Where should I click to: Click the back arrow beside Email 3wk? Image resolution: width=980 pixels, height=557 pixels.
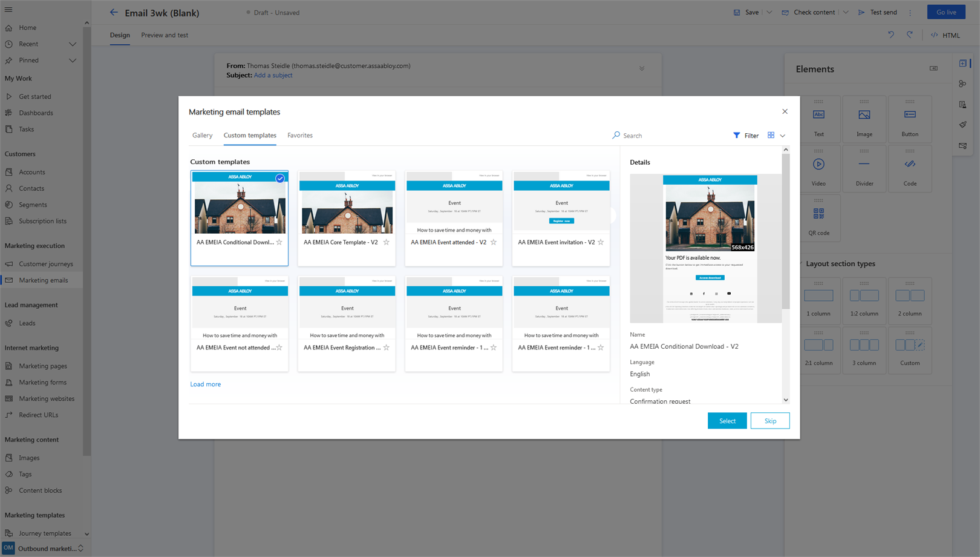[x=114, y=13]
